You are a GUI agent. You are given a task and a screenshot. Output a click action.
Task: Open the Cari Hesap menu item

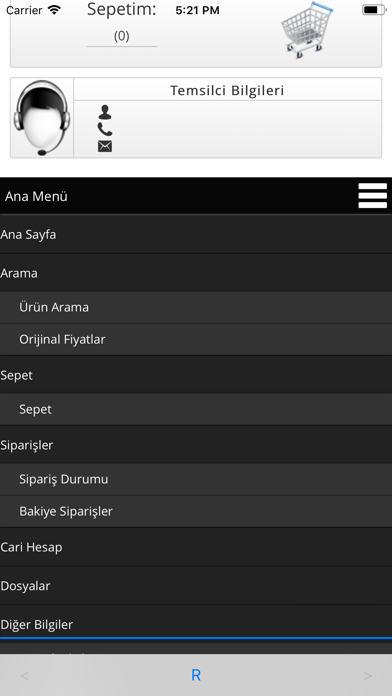(x=196, y=547)
